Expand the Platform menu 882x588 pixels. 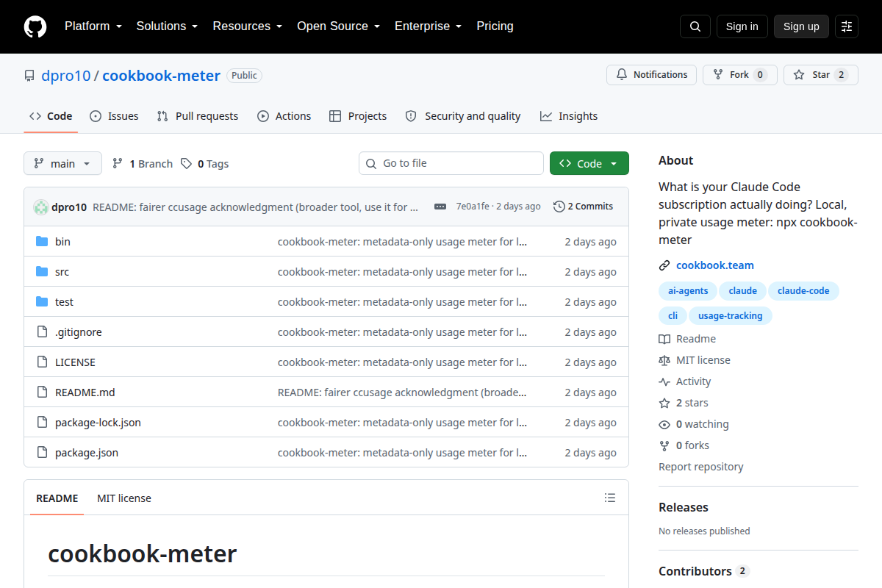click(93, 26)
